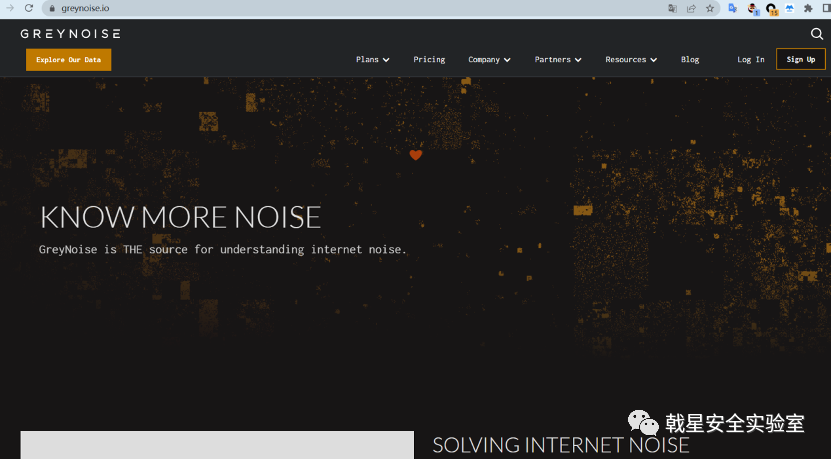Expand the Plans dropdown menu

tap(372, 60)
